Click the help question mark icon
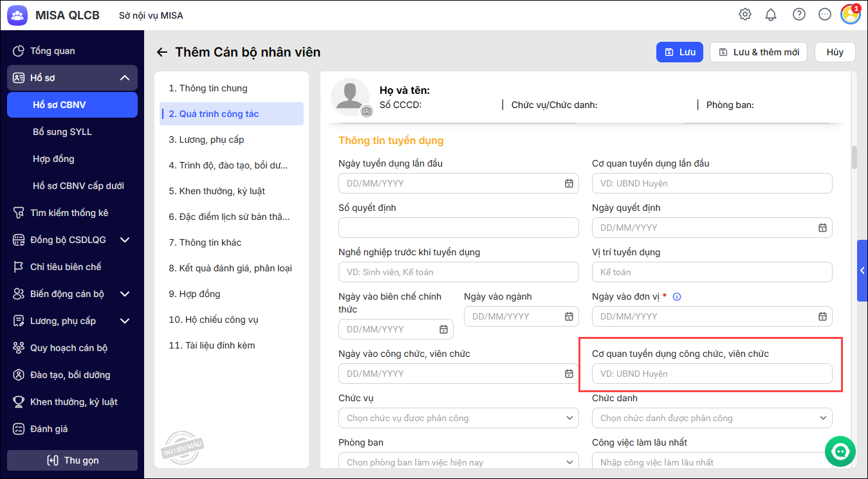The width and height of the screenshot is (868, 479). (x=799, y=14)
